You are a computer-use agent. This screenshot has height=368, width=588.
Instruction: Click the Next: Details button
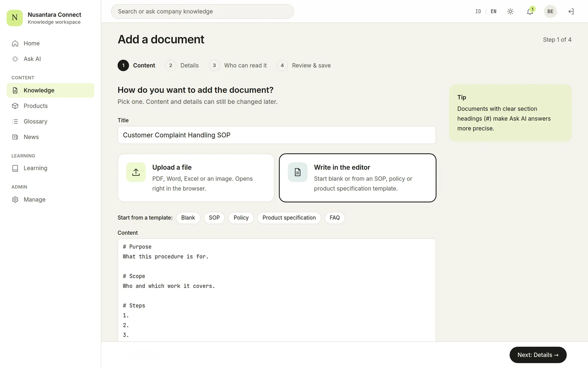point(538,355)
